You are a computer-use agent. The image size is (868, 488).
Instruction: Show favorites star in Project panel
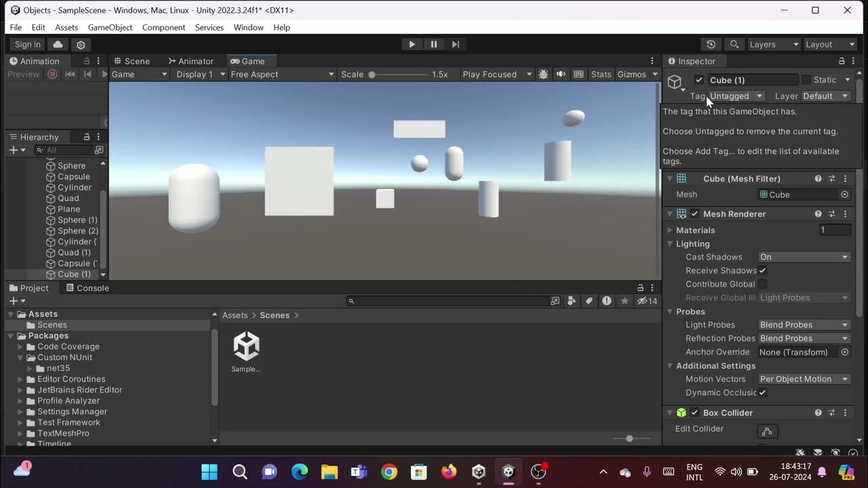[x=625, y=301]
